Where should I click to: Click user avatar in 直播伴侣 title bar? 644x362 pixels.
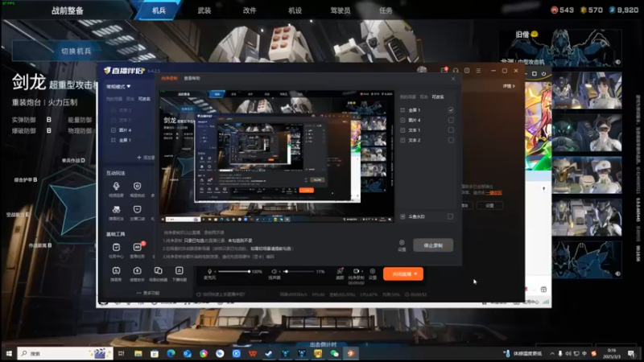[422, 70]
